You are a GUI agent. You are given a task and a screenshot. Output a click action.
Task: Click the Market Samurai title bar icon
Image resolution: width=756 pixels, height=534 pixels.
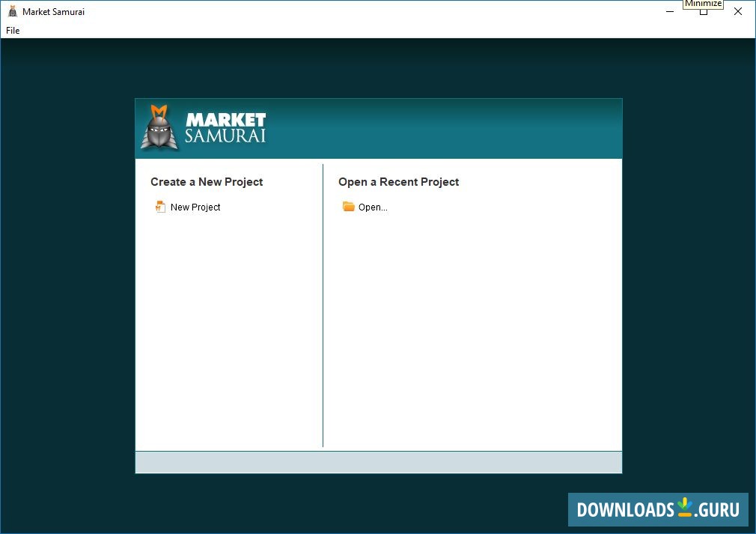[13, 11]
